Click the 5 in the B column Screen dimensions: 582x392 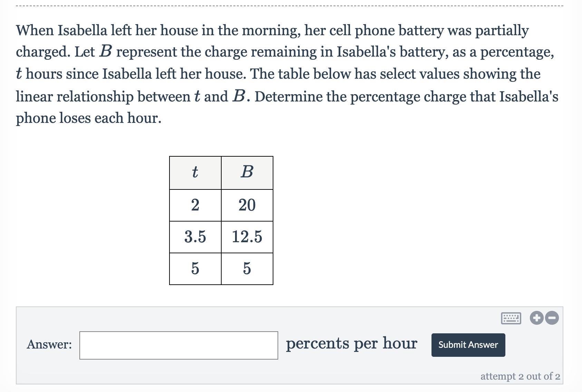[247, 268]
